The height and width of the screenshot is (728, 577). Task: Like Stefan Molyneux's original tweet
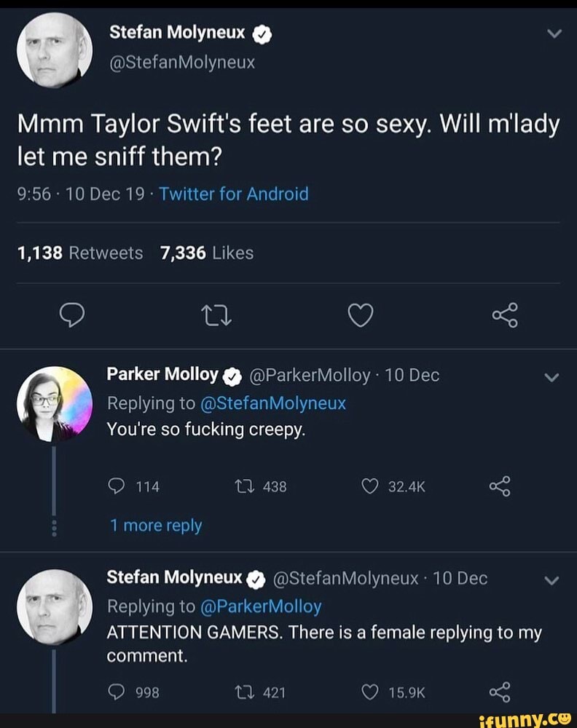(361, 315)
